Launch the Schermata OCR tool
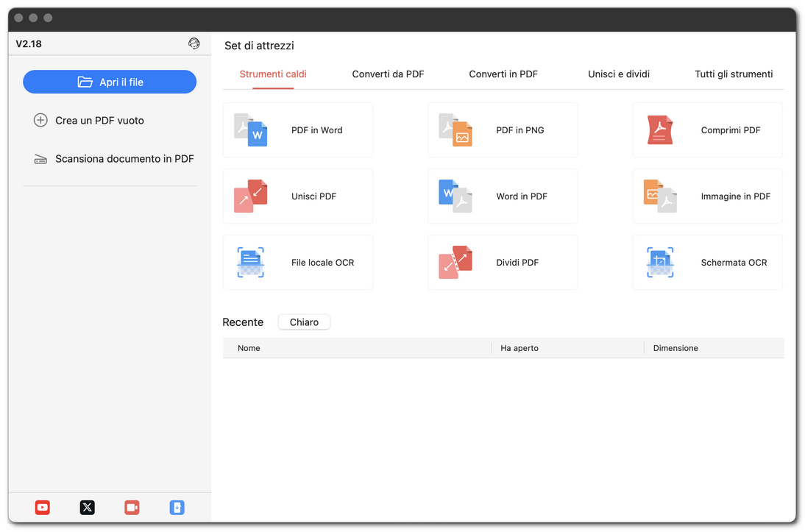The height and width of the screenshot is (532, 805). pyautogui.click(x=706, y=262)
